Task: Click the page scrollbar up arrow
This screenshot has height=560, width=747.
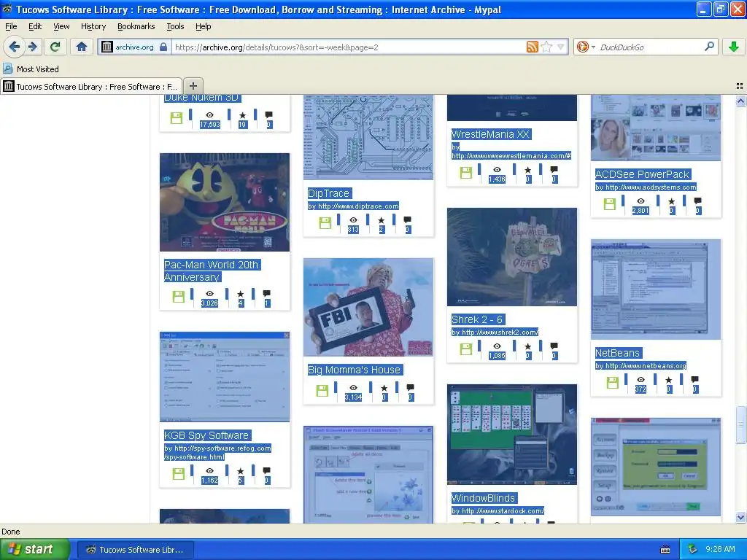Action: click(x=740, y=101)
